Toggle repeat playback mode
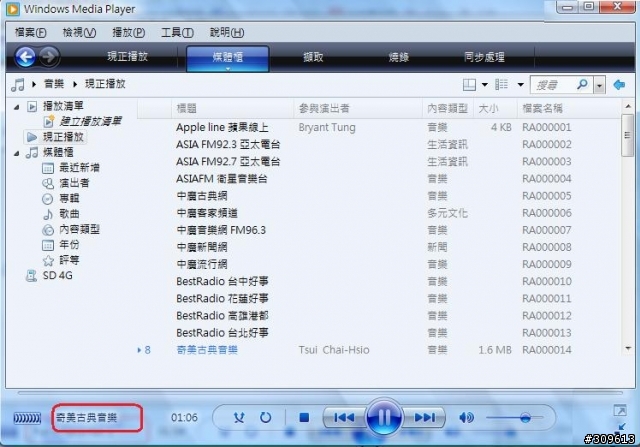 [265, 418]
